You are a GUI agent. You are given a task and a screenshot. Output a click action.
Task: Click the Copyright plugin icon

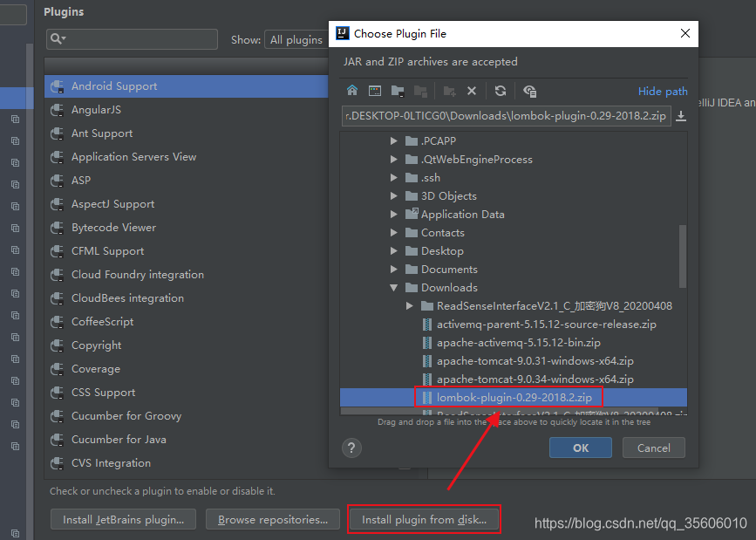(x=58, y=345)
